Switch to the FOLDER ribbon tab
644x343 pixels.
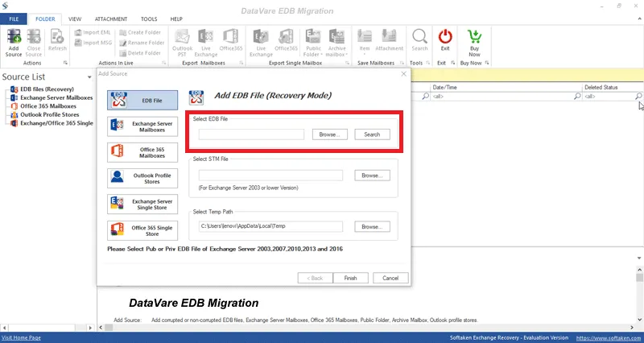[45, 19]
